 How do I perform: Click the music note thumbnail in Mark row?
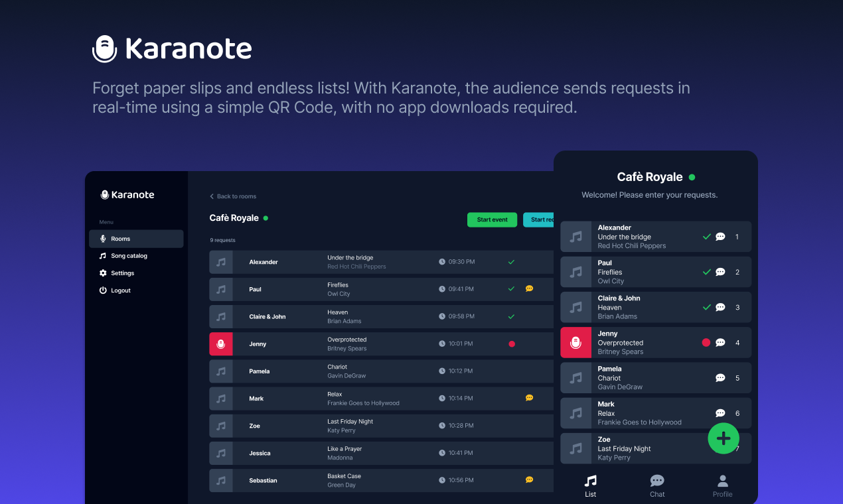click(221, 399)
